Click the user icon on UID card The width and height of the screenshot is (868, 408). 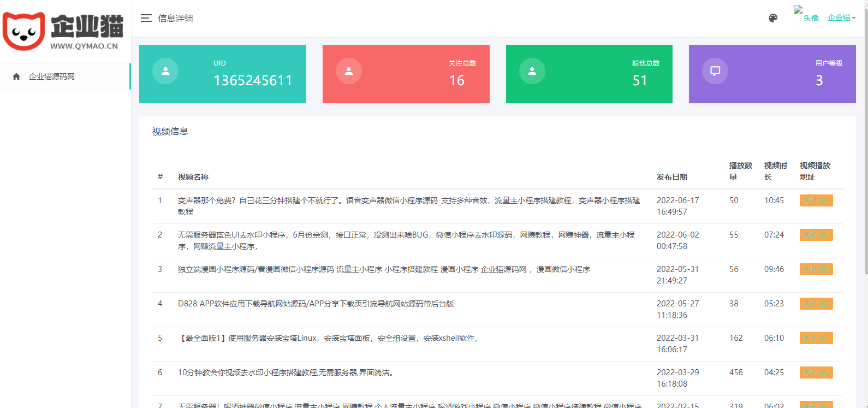tap(165, 71)
